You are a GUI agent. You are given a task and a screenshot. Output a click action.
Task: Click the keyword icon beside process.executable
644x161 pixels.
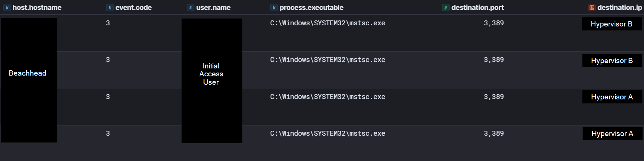point(274,8)
